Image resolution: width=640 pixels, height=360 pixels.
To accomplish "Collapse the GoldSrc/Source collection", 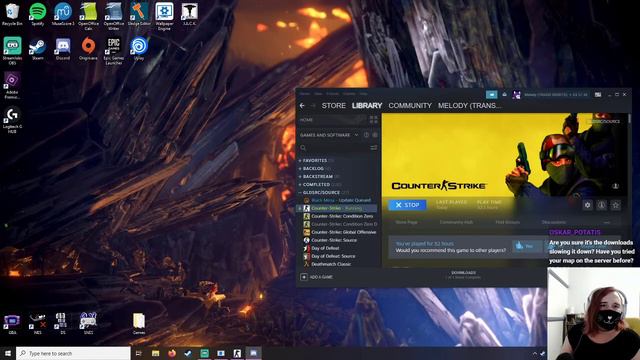I will click(x=300, y=193).
